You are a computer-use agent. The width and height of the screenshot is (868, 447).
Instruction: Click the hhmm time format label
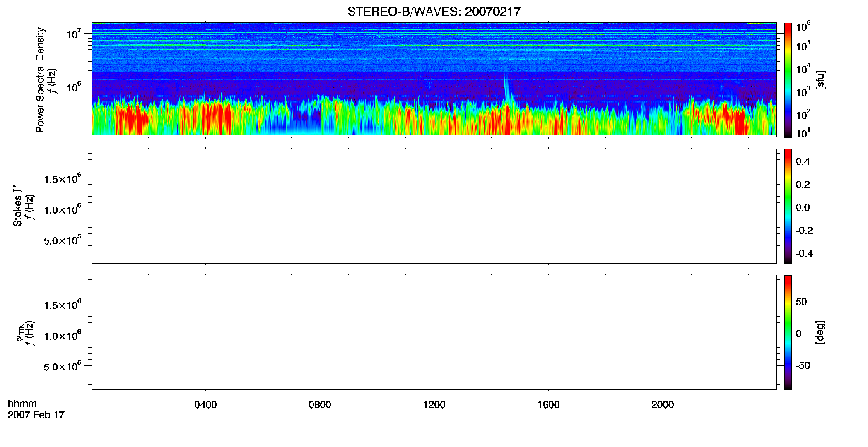point(22,404)
